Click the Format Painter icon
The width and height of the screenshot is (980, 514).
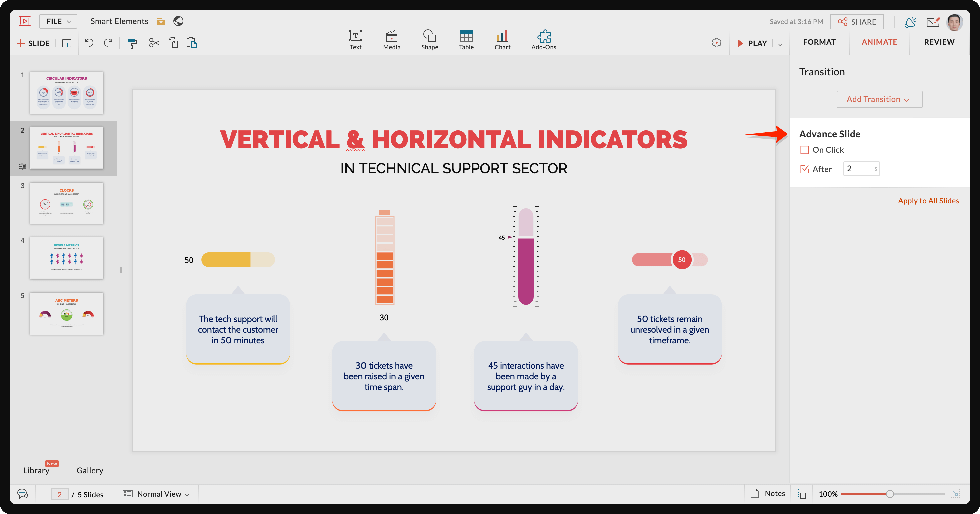pos(132,43)
